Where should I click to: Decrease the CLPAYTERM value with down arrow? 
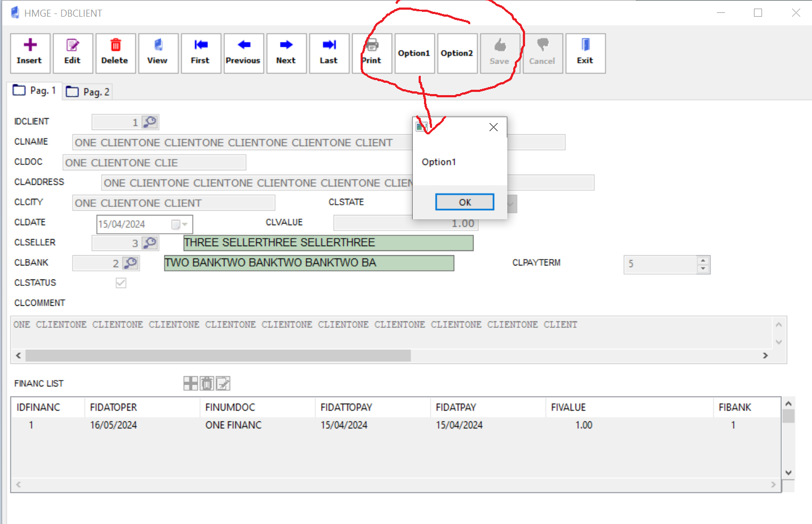[x=703, y=268]
